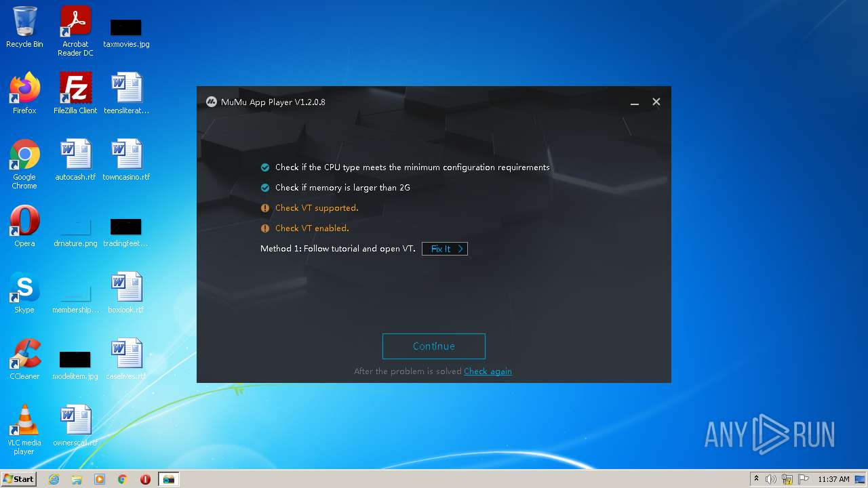Open Chrome from the taskbar
Viewport: 868px width, 488px height.
point(123,479)
